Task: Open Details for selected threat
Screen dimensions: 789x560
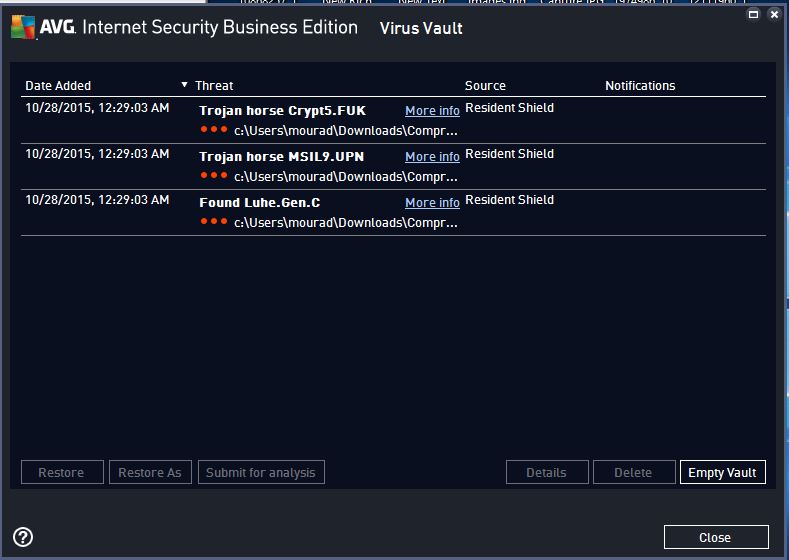Action: pos(547,472)
